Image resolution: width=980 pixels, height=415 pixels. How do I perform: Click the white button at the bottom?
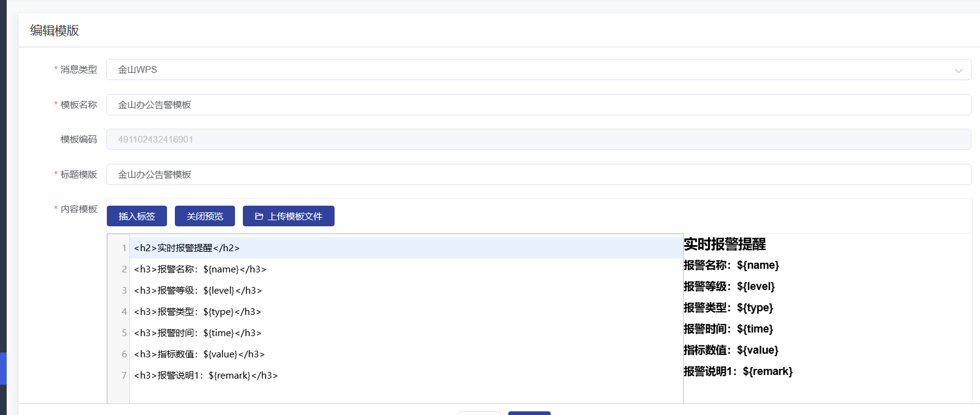click(480, 413)
